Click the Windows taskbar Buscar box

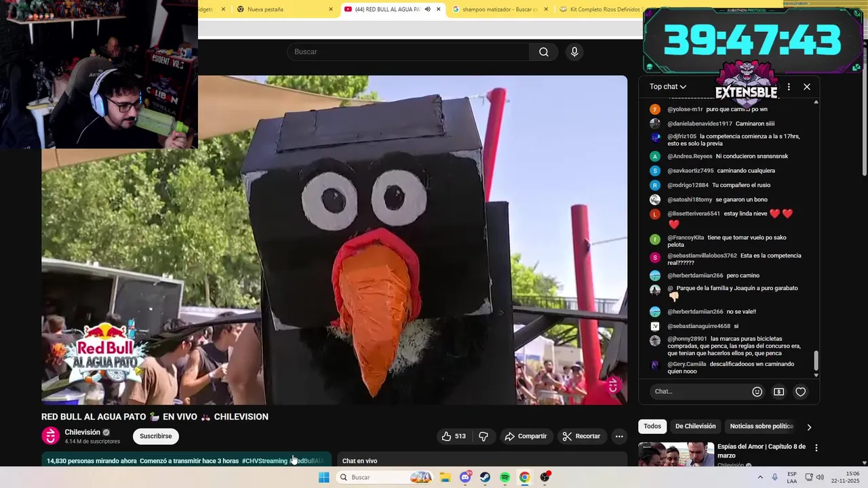click(x=385, y=477)
